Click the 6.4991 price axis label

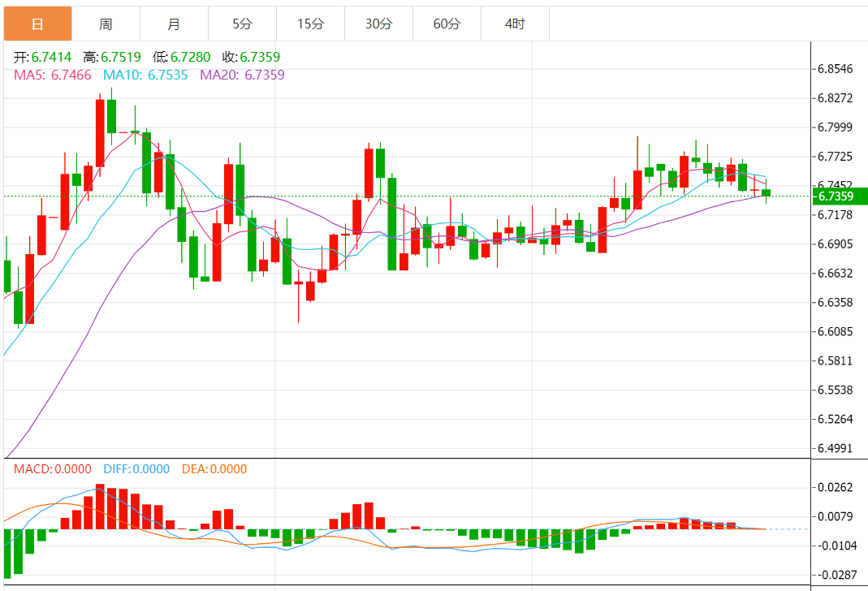pyautogui.click(x=835, y=448)
